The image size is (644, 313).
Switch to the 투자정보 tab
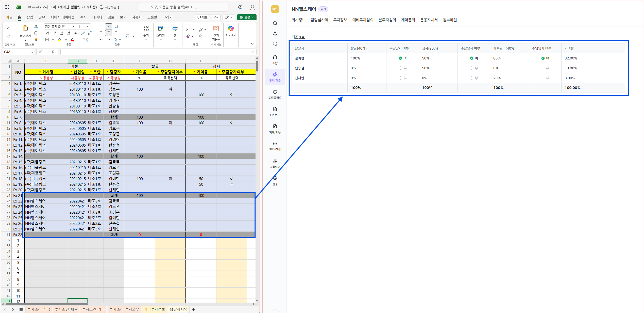point(340,20)
